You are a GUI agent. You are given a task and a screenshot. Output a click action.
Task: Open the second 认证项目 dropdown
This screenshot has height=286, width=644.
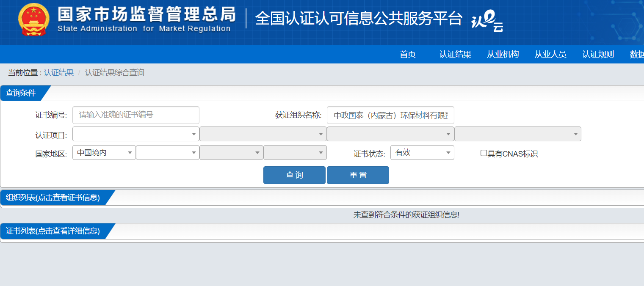[x=263, y=134]
